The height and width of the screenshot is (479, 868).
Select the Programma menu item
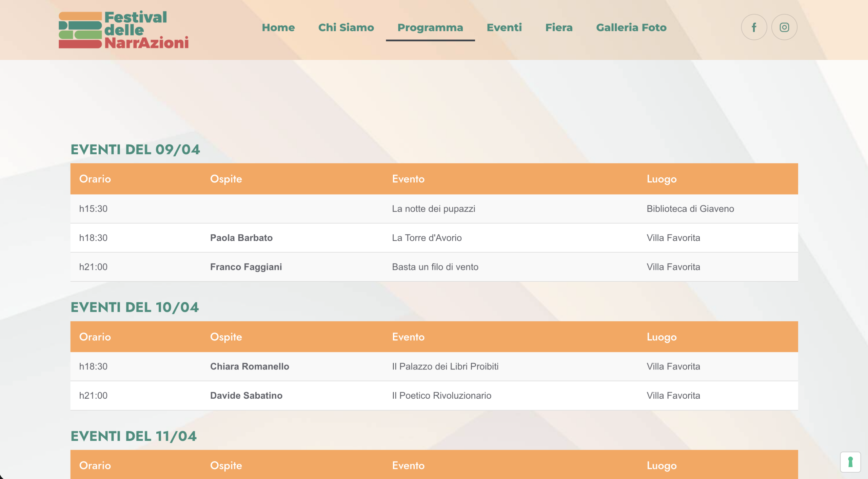click(x=430, y=27)
